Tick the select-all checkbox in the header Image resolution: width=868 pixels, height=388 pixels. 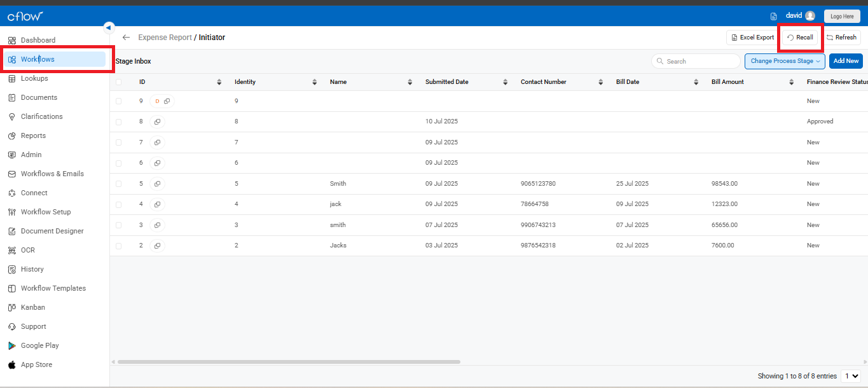(119, 82)
